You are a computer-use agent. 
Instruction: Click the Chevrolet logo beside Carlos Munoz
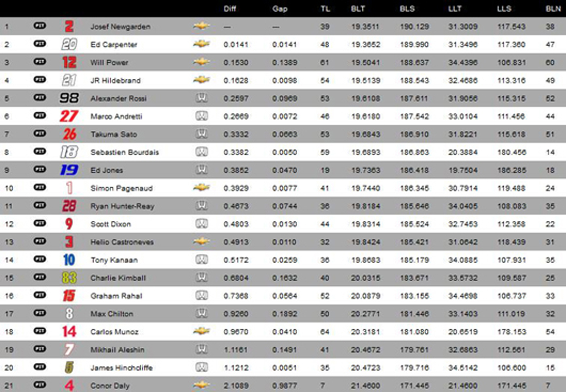click(201, 331)
